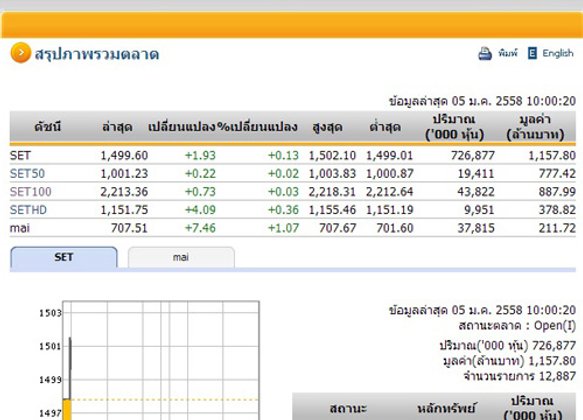The width and height of the screenshot is (583, 420).
Task: Click SET high value 1,502.10
Action: 332,155
